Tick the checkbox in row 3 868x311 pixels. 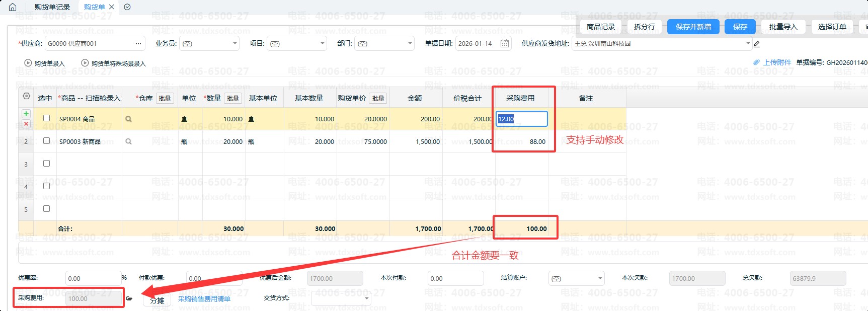[47, 164]
